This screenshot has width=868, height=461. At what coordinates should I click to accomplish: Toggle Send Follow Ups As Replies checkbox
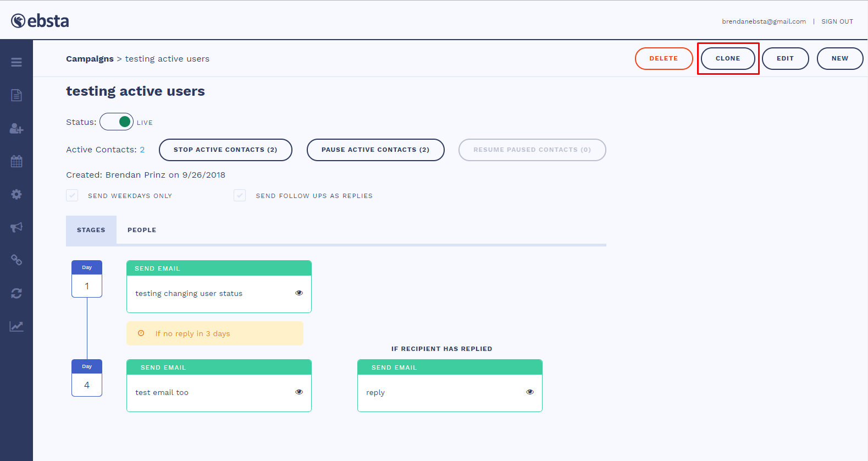pos(240,195)
